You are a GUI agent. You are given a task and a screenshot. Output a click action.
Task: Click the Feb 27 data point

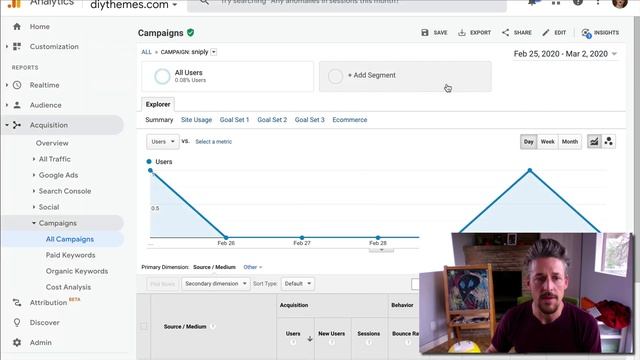click(x=302, y=237)
